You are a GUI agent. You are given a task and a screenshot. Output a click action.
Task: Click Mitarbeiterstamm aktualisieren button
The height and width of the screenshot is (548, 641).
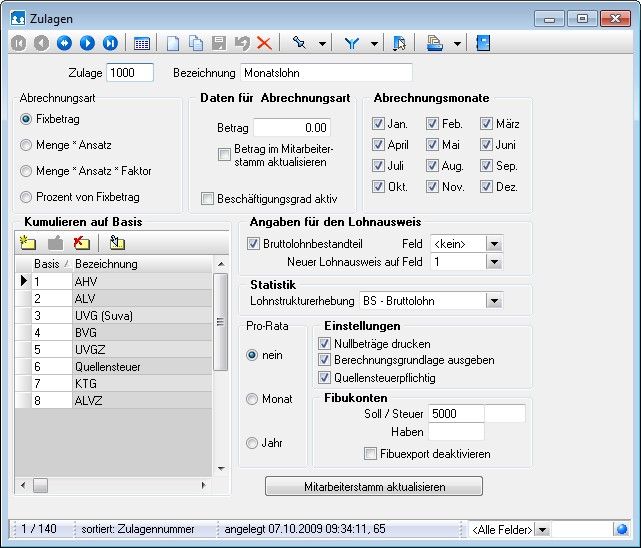tap(374, 486)
